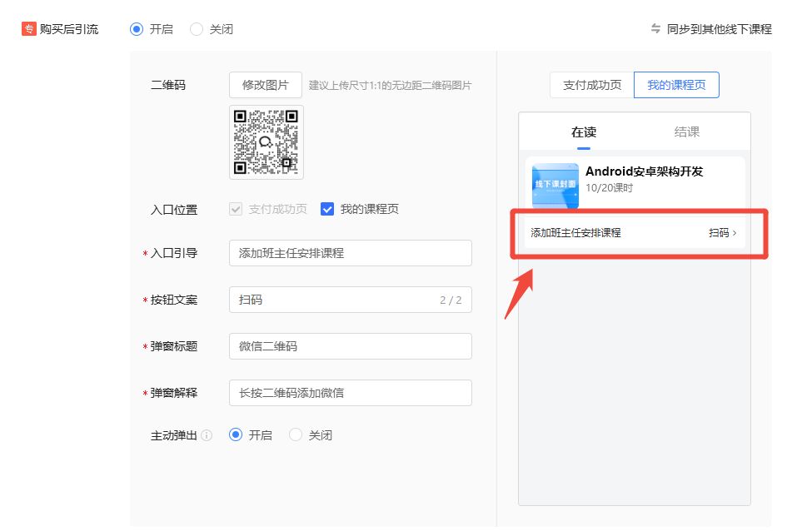Viewport: 812px width, 531px height.
Task: Open the 在读 tab in preview
Action: [583, 132]
